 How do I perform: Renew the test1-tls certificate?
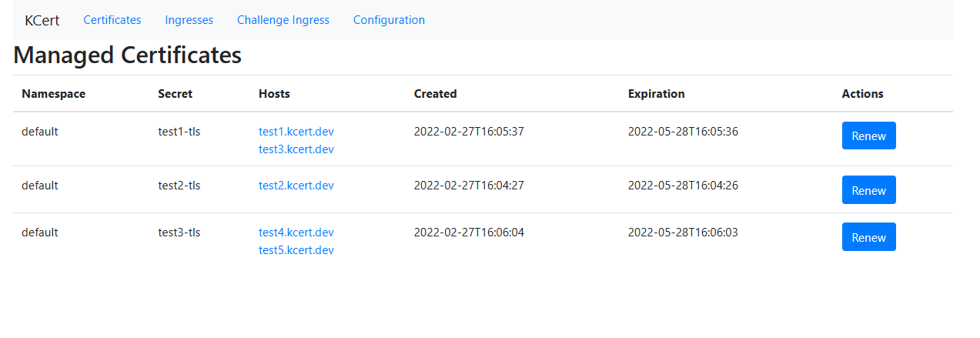[868, 136]
